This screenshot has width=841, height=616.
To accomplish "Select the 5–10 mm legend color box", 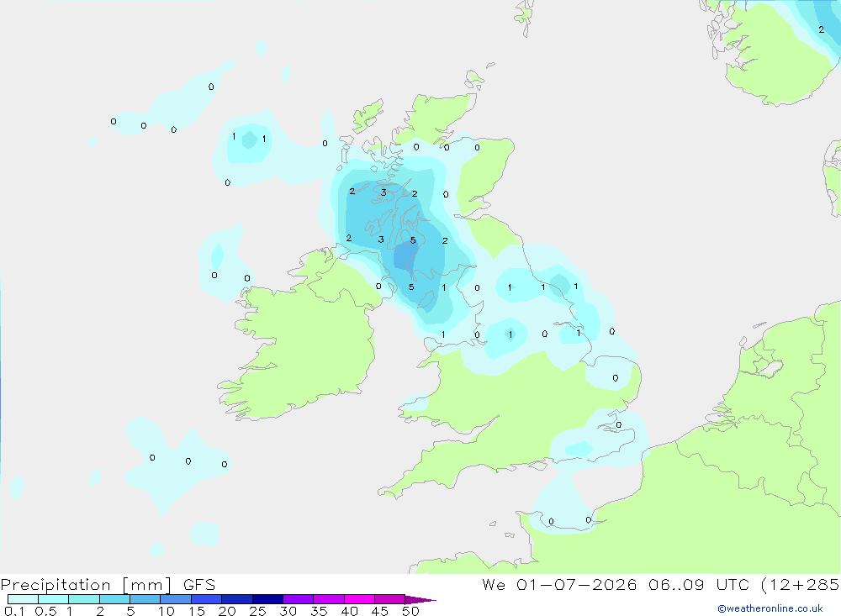I will [145, 599].
